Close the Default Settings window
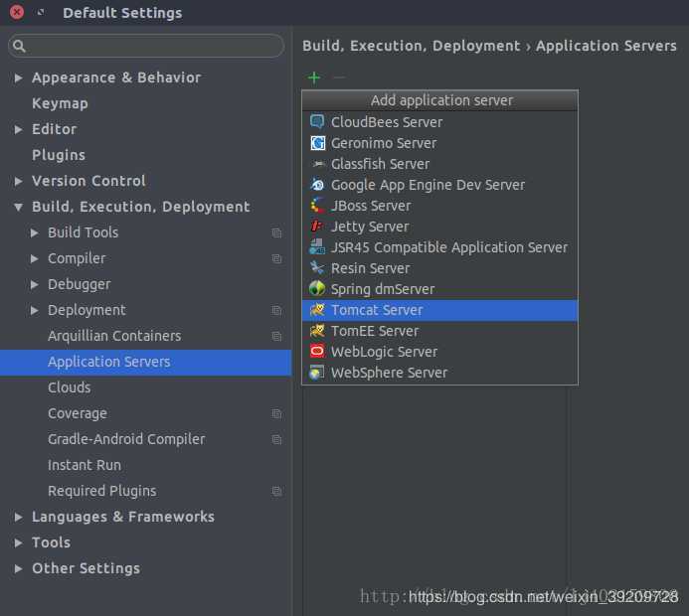The width and height of the screenshot is (689, 616). 17,12
